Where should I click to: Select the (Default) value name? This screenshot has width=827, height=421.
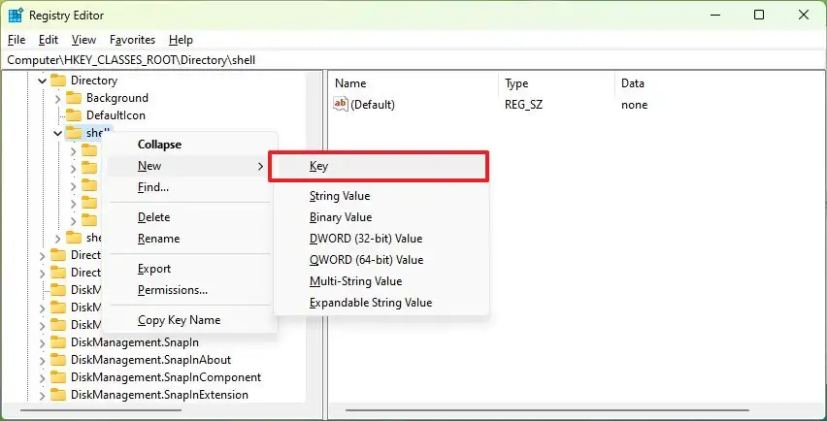point(372,104)
